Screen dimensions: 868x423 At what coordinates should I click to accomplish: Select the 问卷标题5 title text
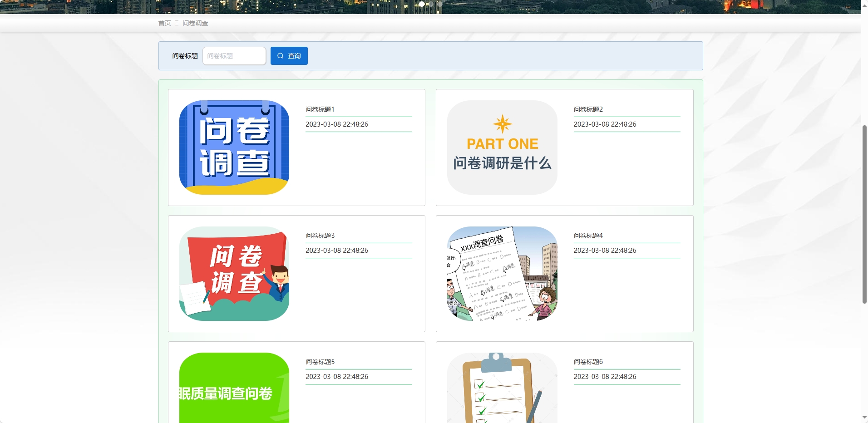pos(320,362)
